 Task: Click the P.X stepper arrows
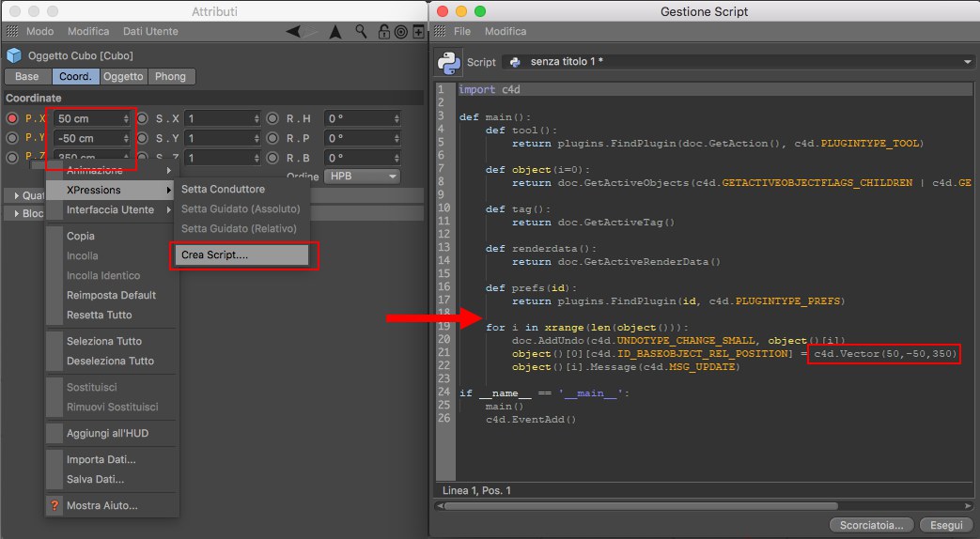click(126, 118)
